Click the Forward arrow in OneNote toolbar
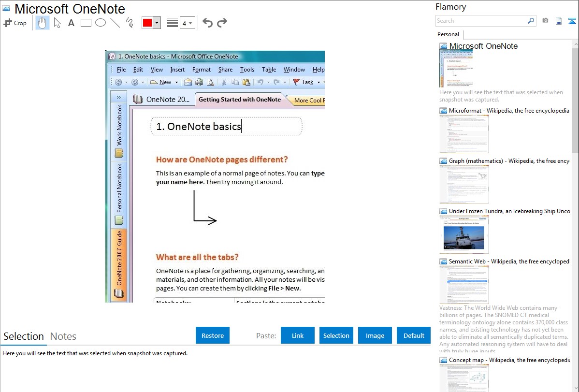Viewport: 579px width, 392px height. [135, 82]
